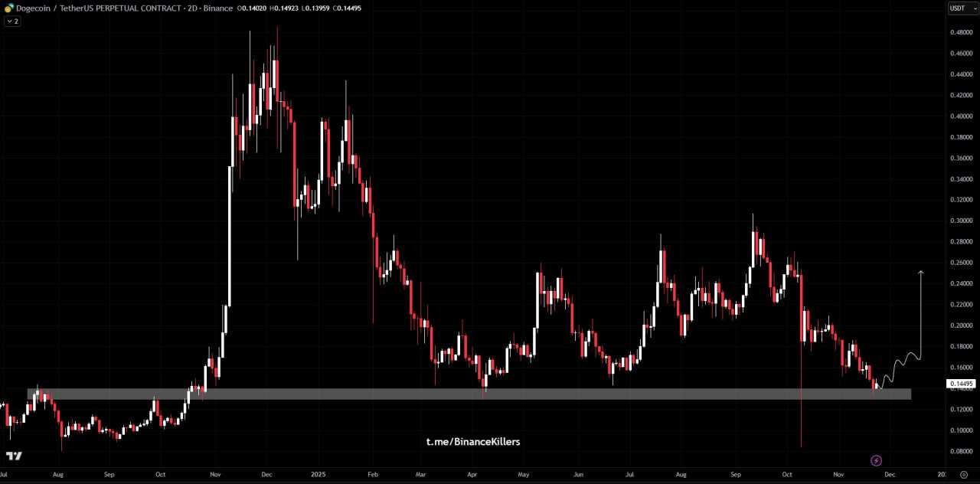Click the Nov label near right of time axis
Image resolution: width=980 pixels, height=484 pixels.
pyautogui.click(x=838, y=475)
